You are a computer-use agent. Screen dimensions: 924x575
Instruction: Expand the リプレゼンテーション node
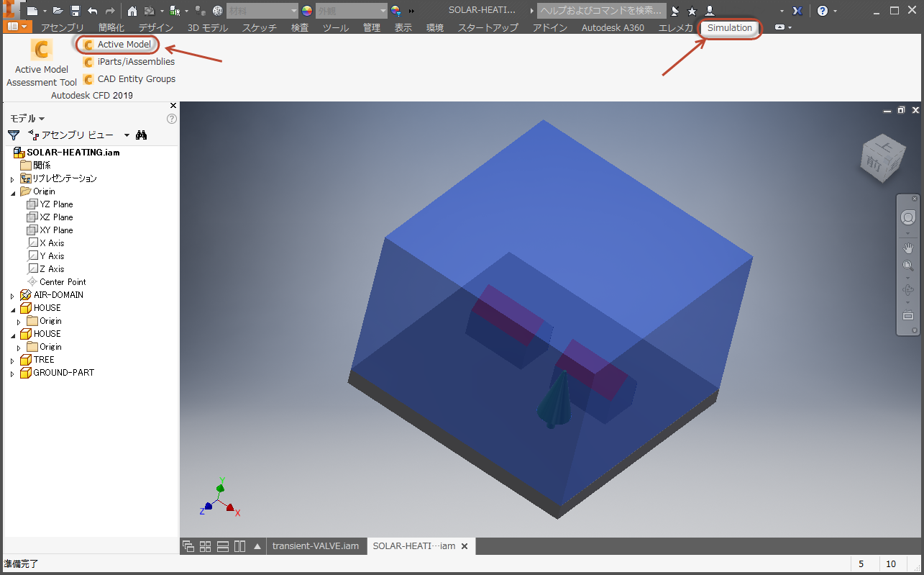click(12, 179)
